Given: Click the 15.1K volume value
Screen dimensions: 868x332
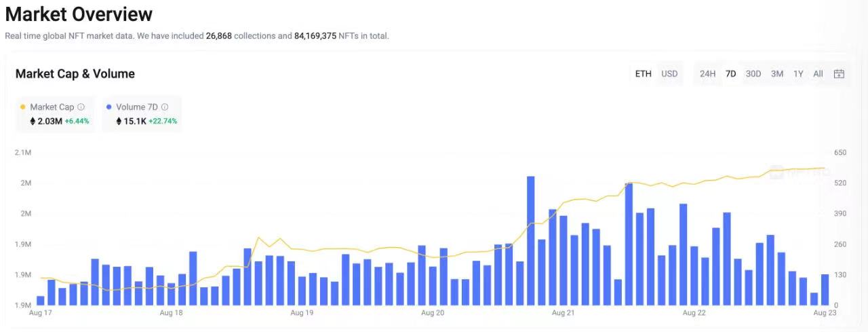Looking at the screenshot, I should tap(135, 122).
